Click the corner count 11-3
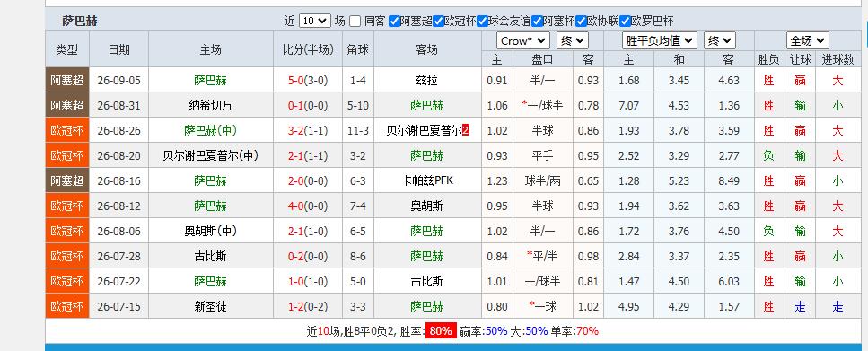868x351 pixels. tap(358, 131)
